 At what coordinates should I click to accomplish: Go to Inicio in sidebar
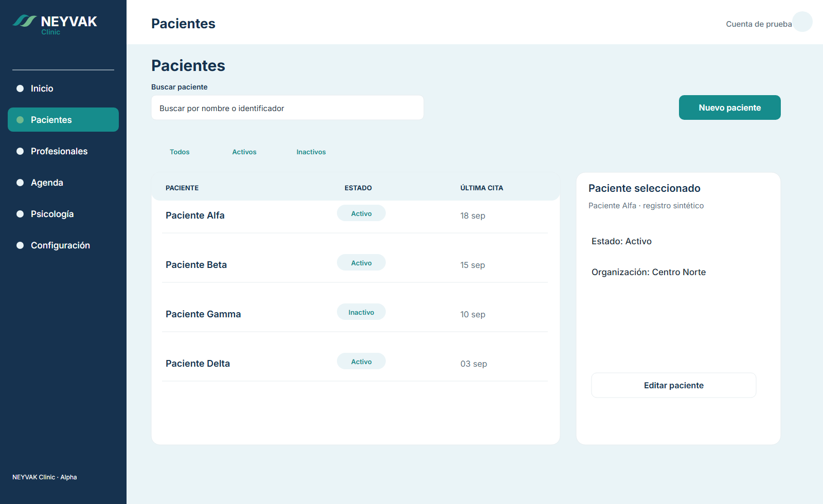[x=63, y=88]
